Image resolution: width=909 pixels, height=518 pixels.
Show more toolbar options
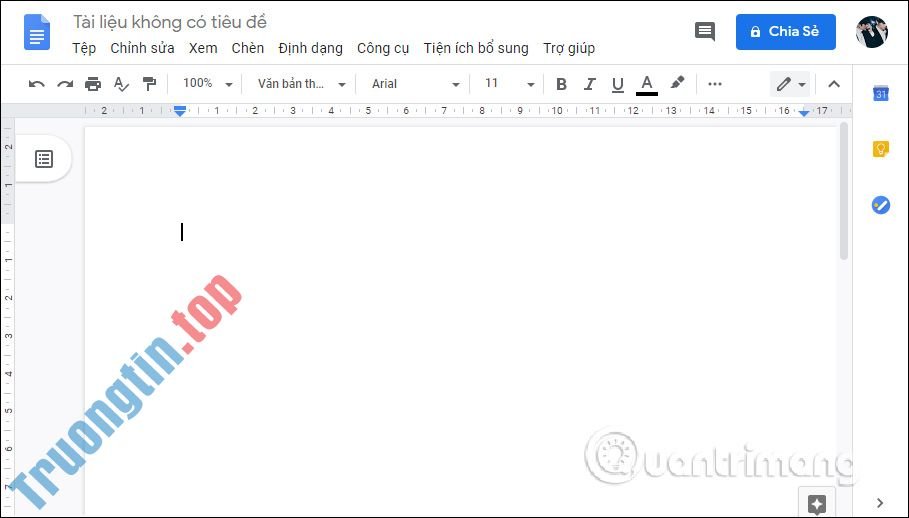[x=715, y=85]
